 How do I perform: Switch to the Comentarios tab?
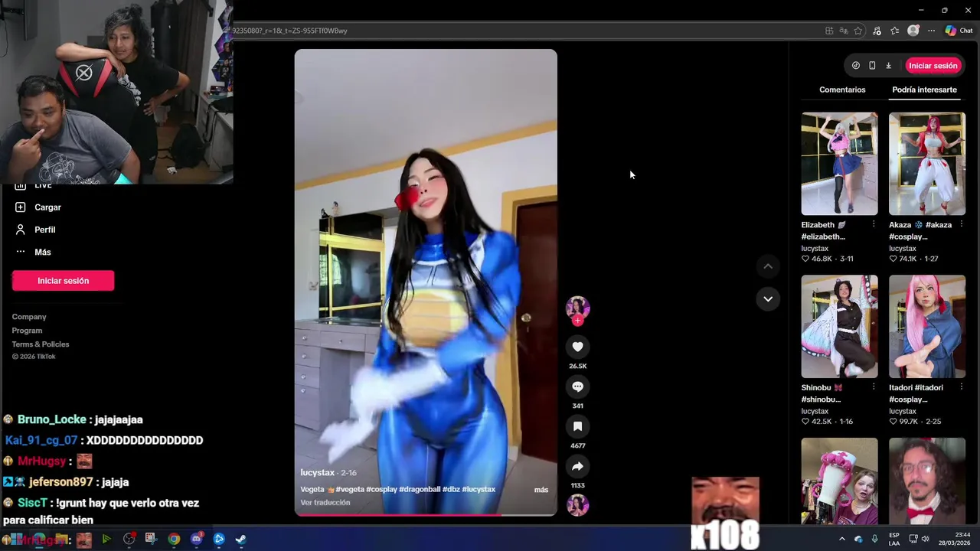tap(842, 90)
